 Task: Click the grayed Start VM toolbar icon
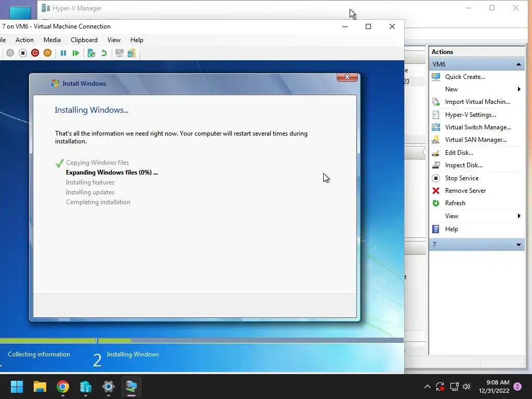tap(10, 53)
